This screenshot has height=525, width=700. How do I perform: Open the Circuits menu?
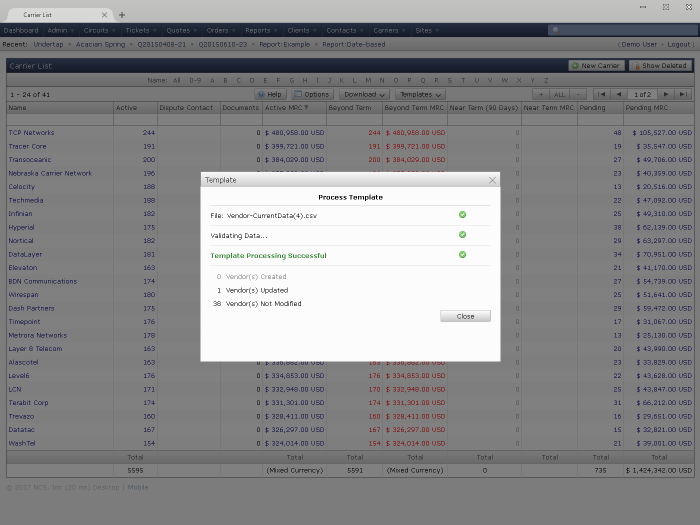[x=99, y=30]
